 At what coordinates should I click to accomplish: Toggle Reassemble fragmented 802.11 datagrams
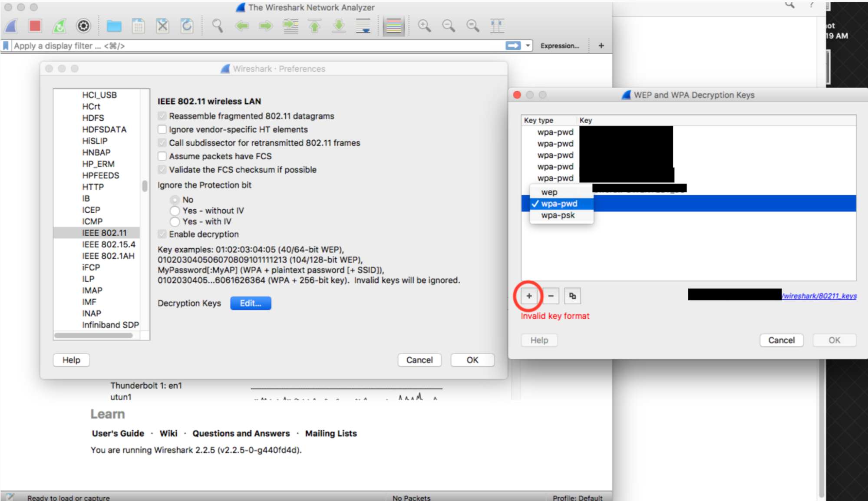(162, 116)
